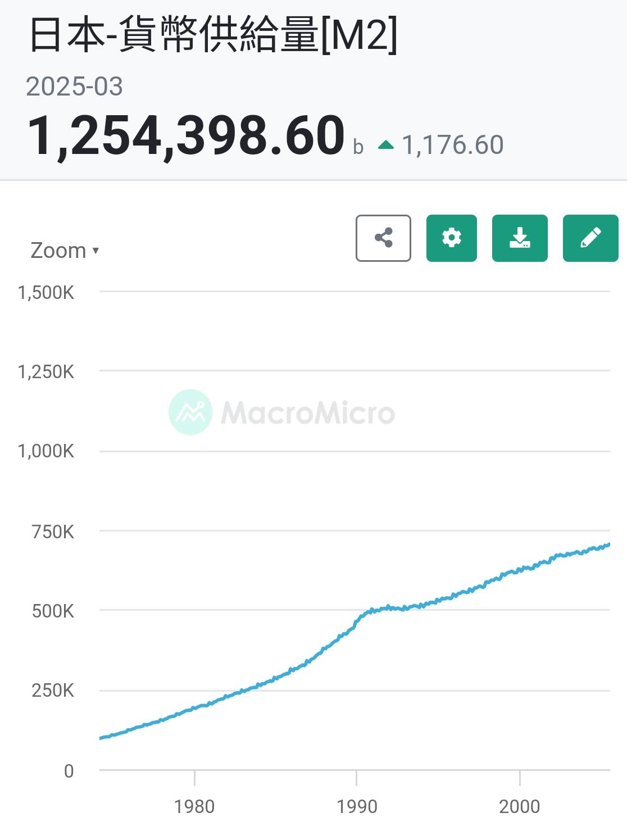Click the green change arrow indicator

tap(386, 145)
